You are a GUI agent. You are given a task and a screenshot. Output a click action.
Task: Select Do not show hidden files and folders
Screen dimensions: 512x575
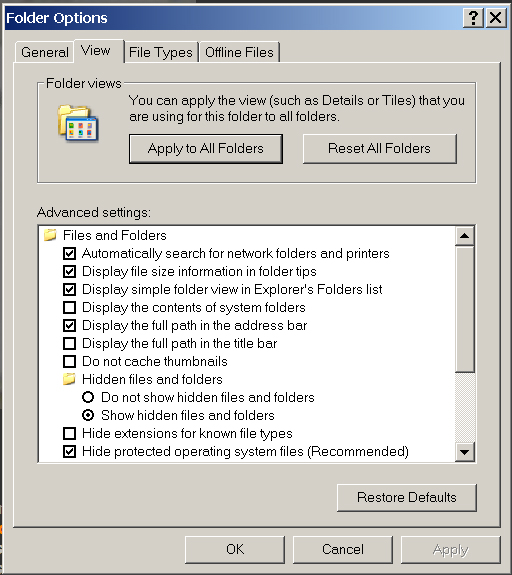(x=88, y=397)
